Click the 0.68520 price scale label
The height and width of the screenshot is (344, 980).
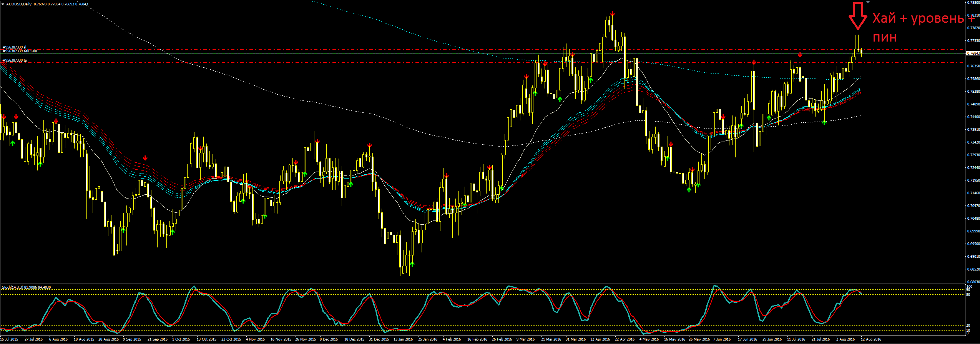click(973, 269)
